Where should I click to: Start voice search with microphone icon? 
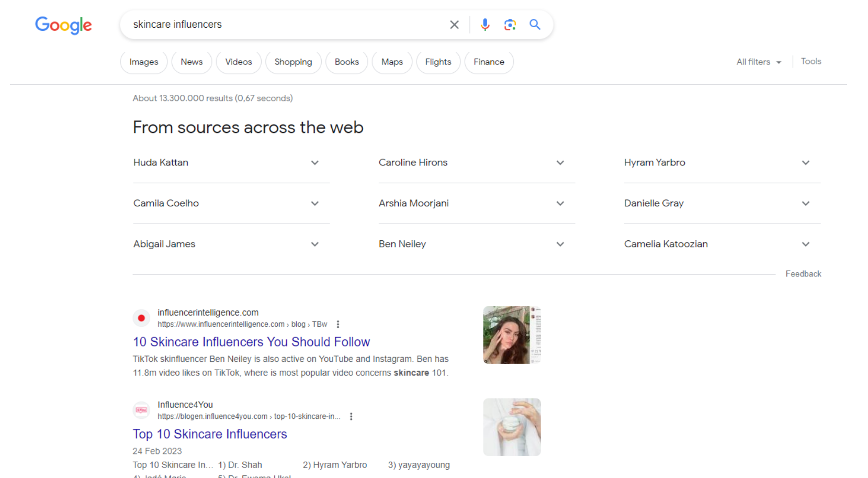coord(485,25)
